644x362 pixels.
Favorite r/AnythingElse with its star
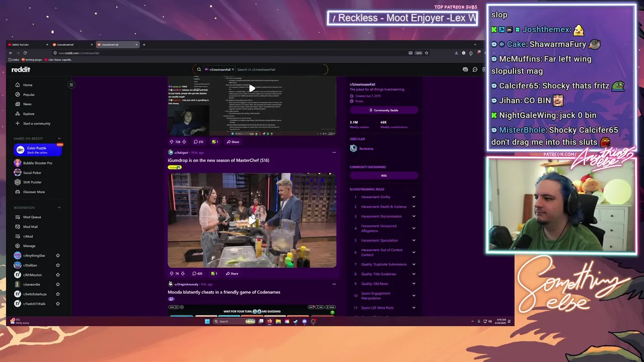pos(58,255)
